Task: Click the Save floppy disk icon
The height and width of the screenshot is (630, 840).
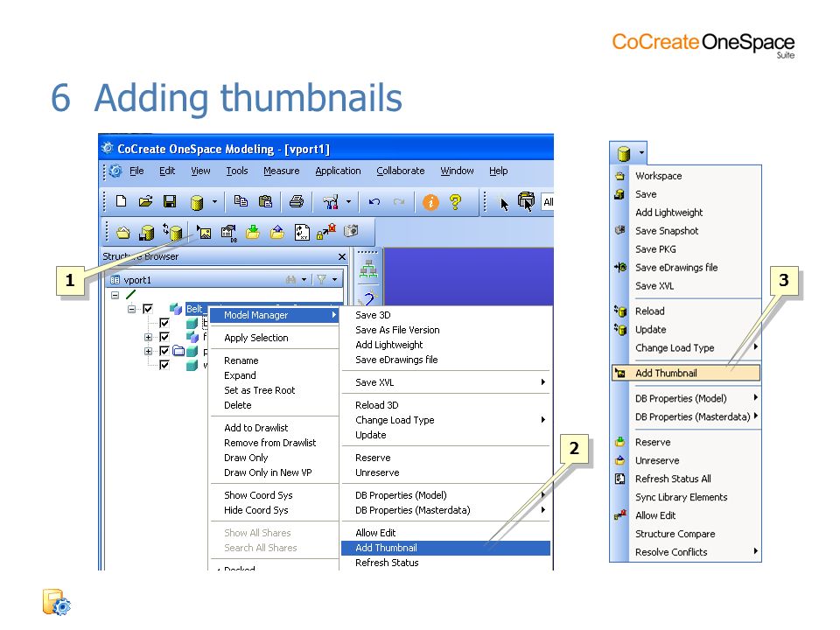Action: click(x=170, y=201)
